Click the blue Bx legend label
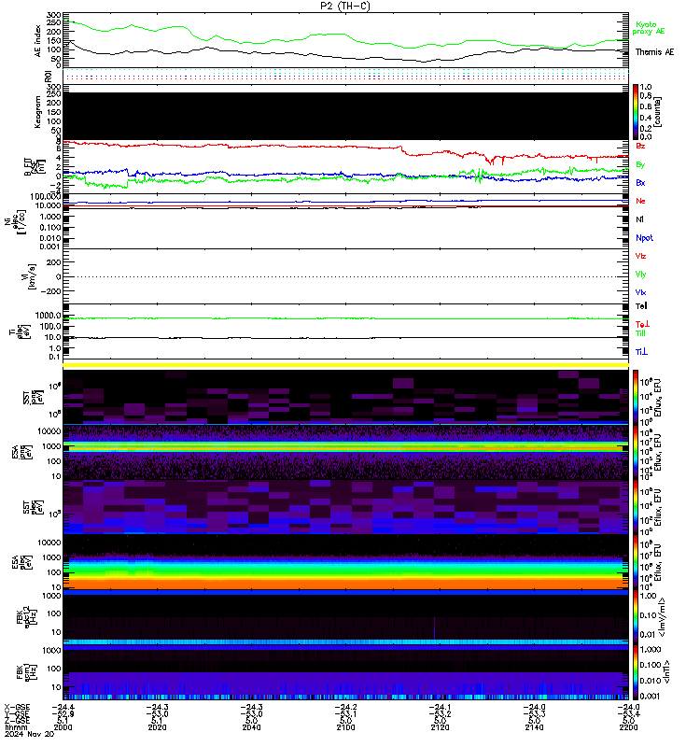 pyautogui.click(x=640, y=182)
